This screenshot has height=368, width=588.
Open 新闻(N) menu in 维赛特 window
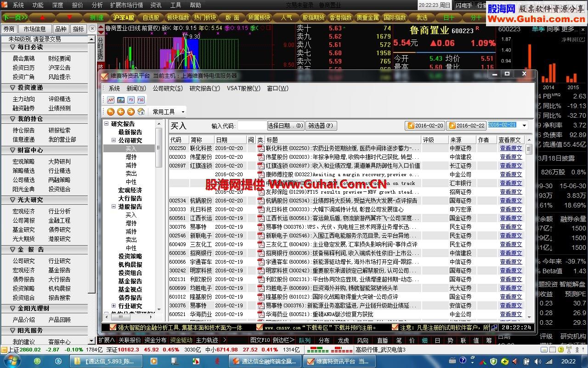pyautogui.click(x=136, y=88)
